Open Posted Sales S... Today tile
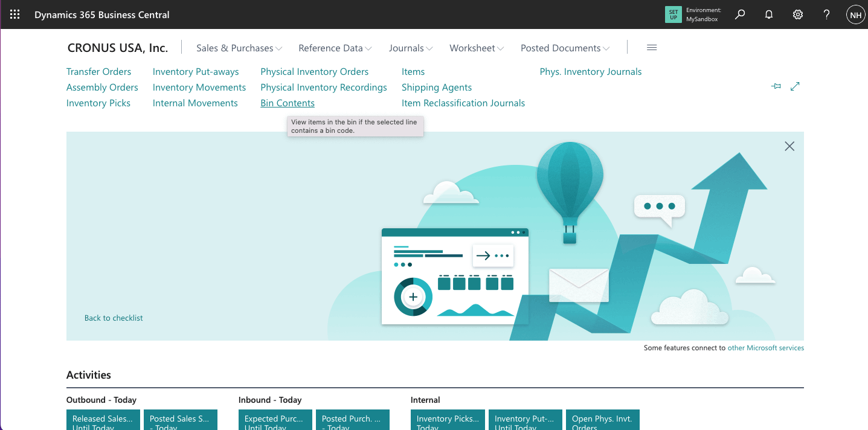Screen dimensions: 868x430 [x=181, y=420]
